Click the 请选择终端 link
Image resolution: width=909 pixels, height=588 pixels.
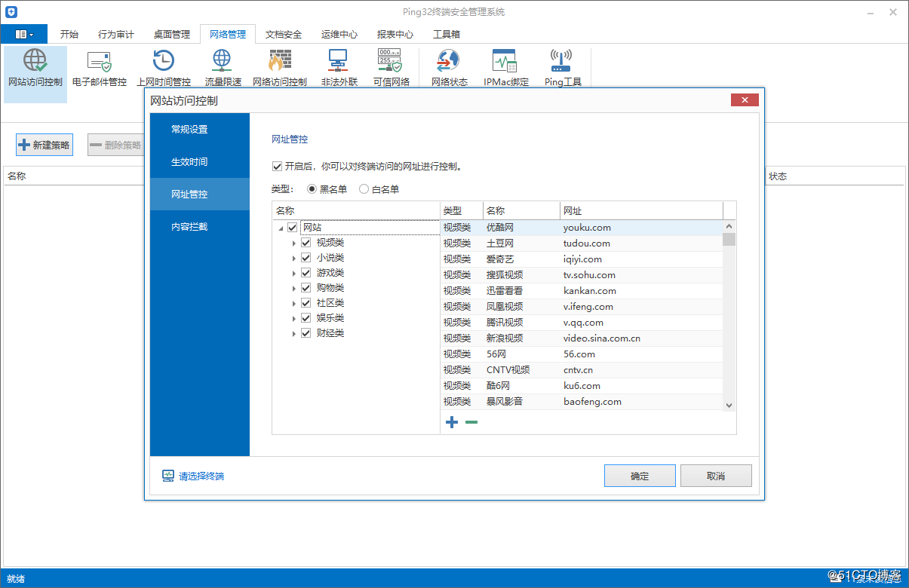point(201,476)
